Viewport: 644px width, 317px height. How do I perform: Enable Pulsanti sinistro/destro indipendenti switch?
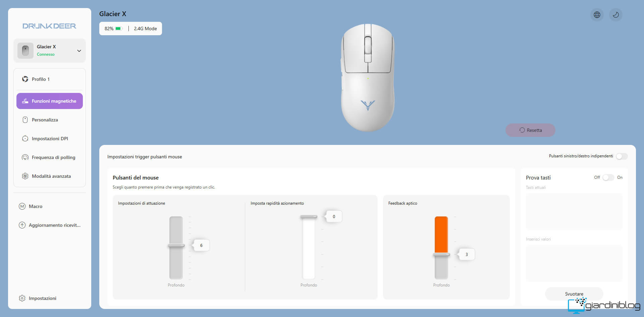pos(622,156)
